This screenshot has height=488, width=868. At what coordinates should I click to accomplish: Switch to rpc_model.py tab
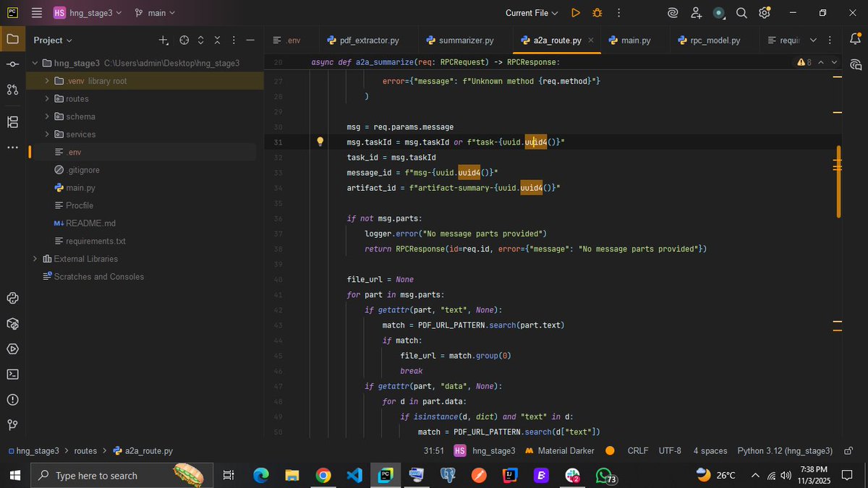(x=710, y=40)
